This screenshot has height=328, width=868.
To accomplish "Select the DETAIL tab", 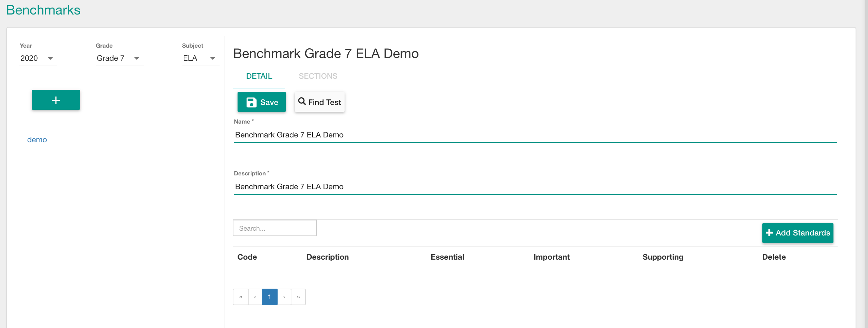I will 259,76.
